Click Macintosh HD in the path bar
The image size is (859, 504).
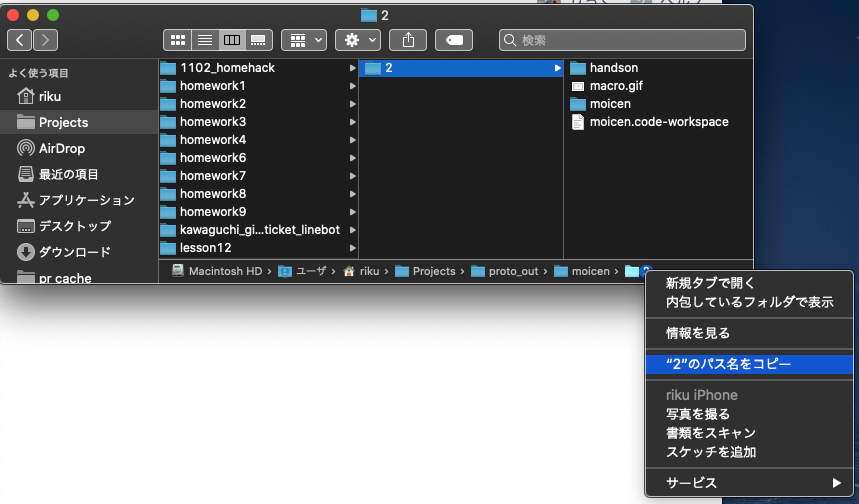(x=217, y=271)
